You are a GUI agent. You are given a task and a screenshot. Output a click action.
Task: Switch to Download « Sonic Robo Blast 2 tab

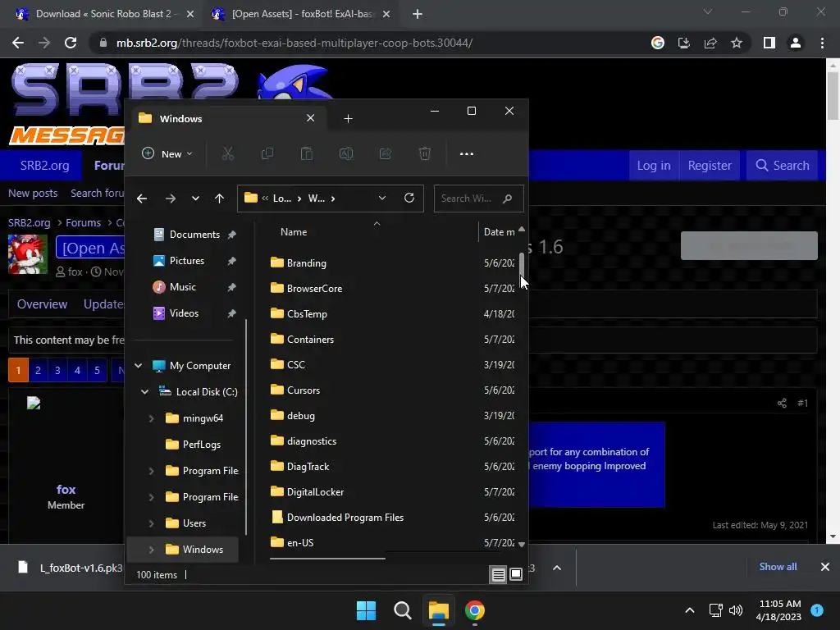point(104,14)
